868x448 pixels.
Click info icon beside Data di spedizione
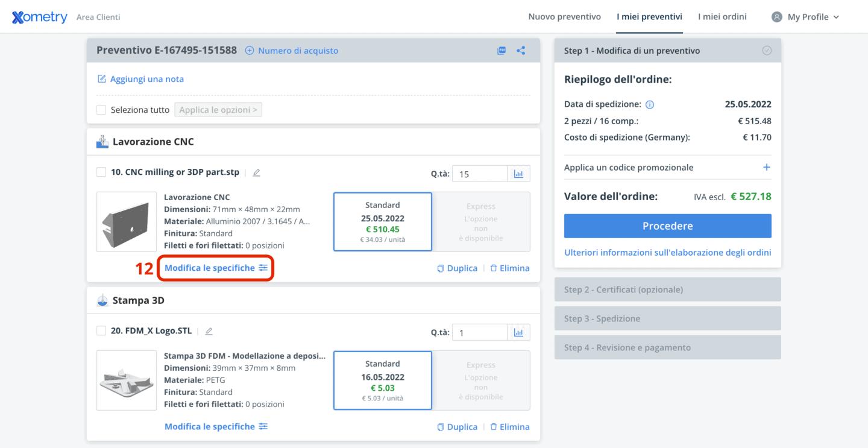click(650, 104)
